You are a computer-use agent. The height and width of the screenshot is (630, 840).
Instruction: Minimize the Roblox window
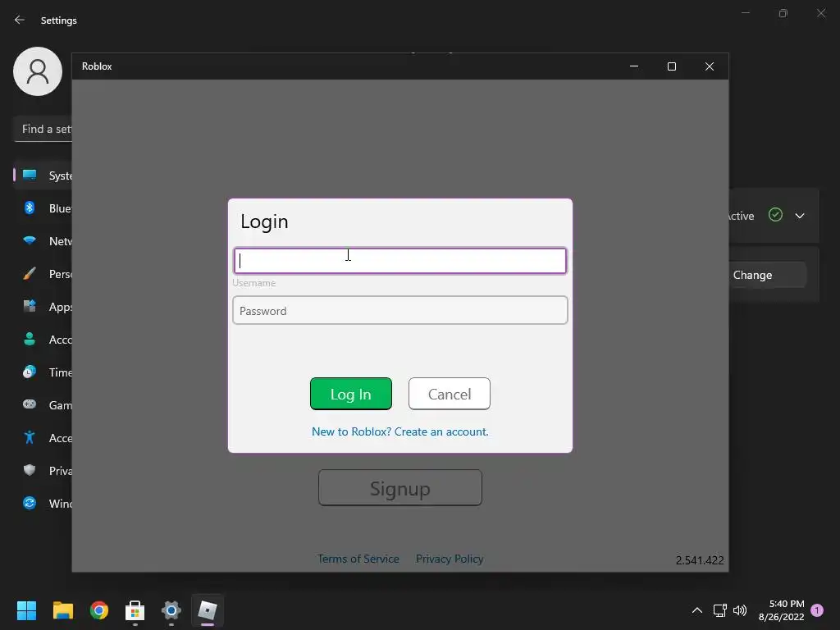634,66
